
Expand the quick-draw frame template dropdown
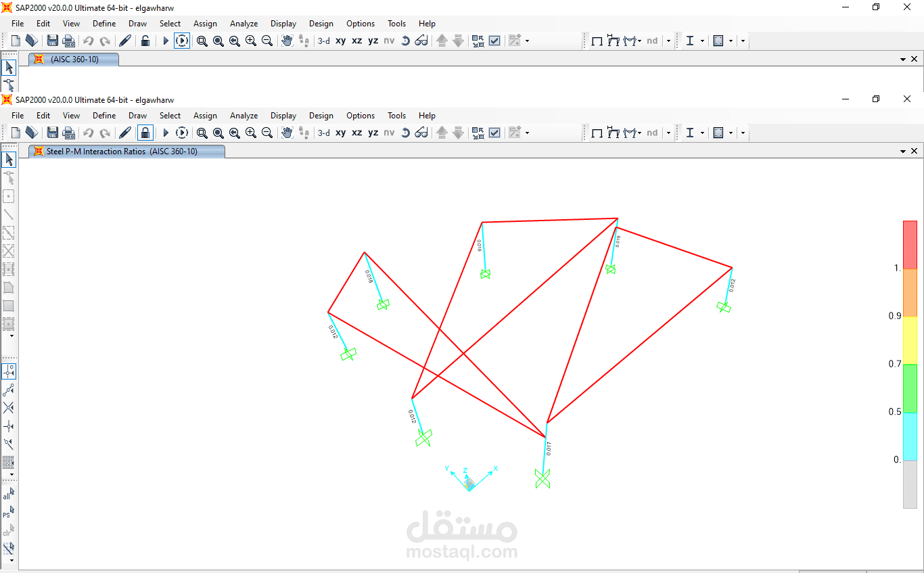click(639, 133)
